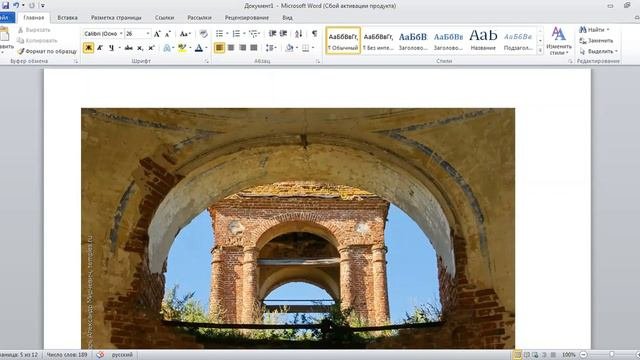The image size is (640, 360).
Task: Activate Формат по образцу format painter
Action: click(x=47, y=51)
